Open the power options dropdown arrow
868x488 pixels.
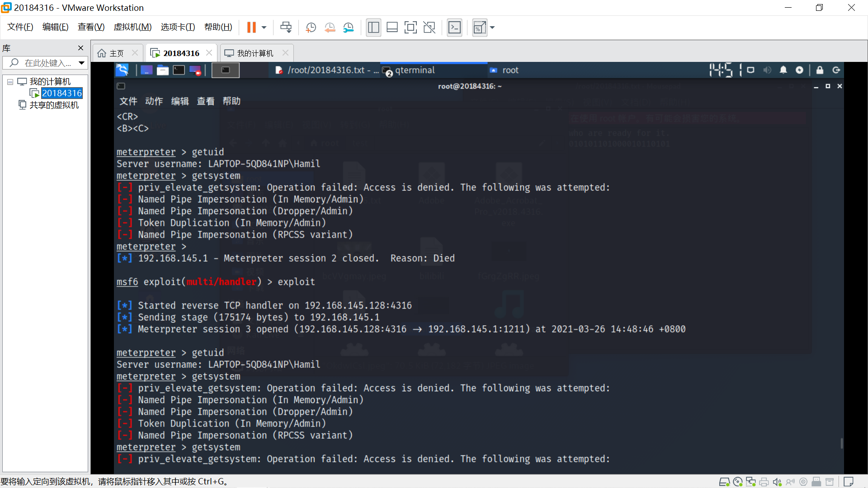tap(264, 28)
